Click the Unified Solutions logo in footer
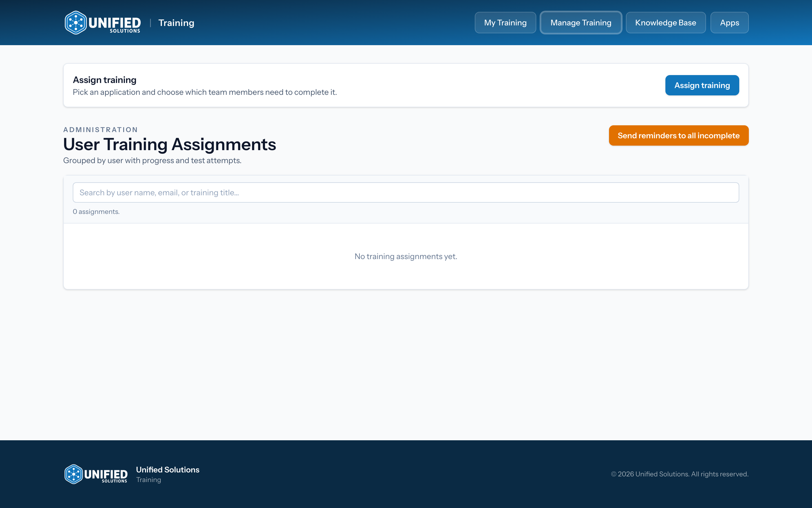Viewport: 812px width, 508px height. pyautogui.click(x=96, y=474)
